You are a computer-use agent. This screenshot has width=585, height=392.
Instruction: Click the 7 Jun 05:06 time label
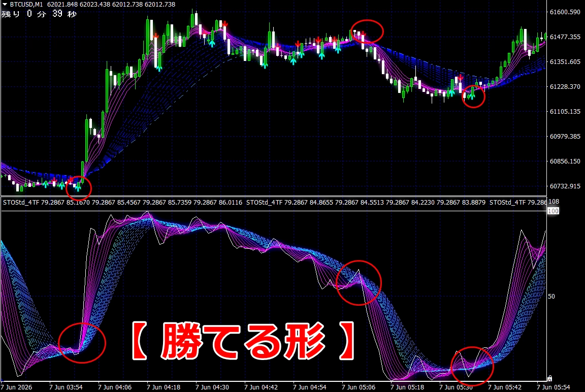[359, 387]
